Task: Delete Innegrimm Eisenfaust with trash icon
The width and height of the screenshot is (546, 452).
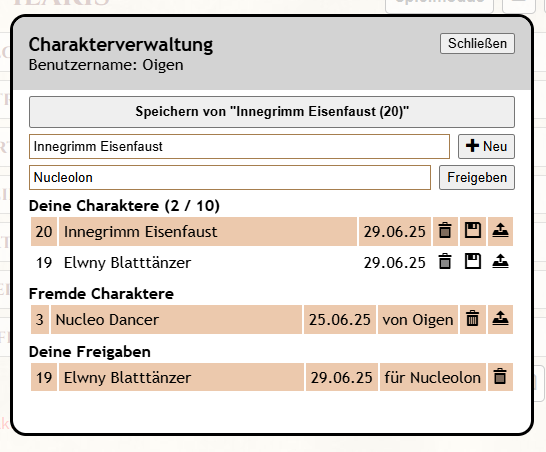Action: [x=445, y=231]
